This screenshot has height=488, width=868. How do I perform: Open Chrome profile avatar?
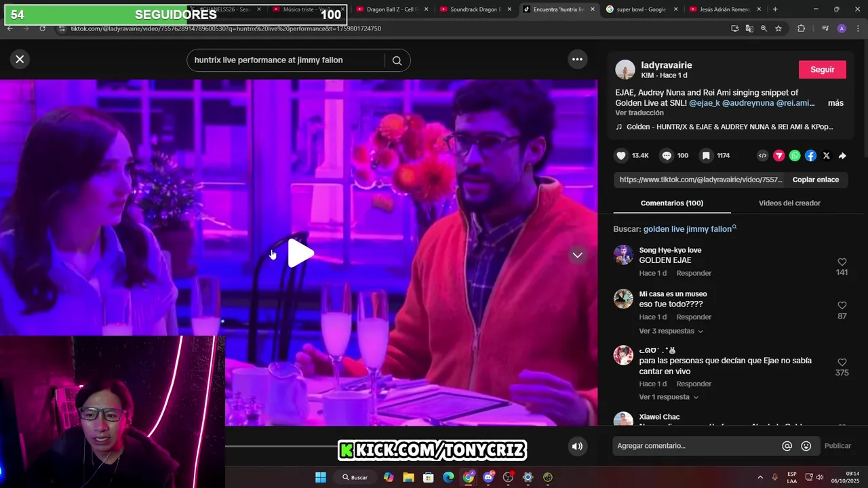point(842,28)
